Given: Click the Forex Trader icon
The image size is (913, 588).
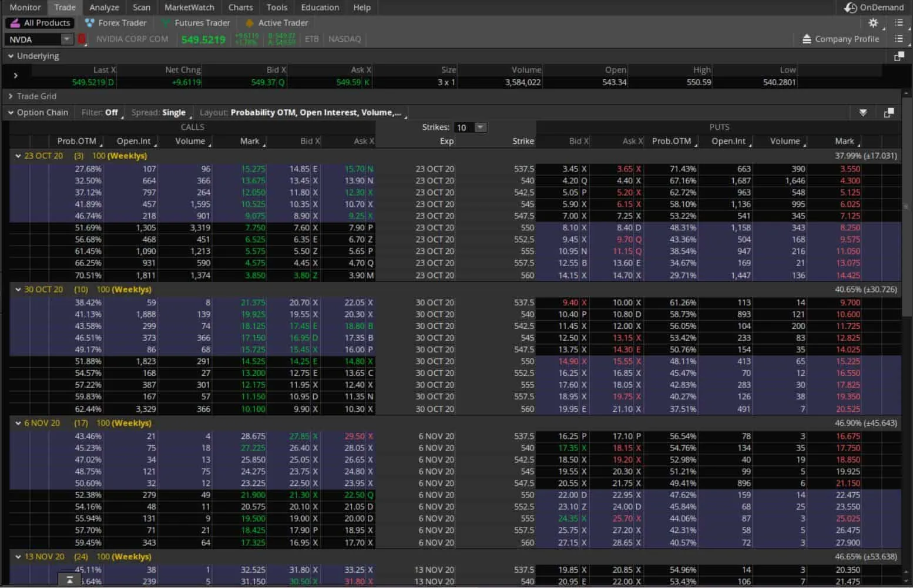Looking at the screenshot, I should 89,23.
